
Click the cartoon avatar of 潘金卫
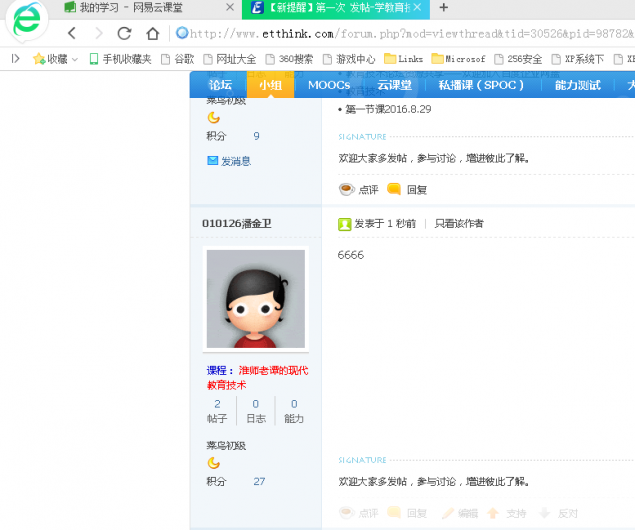pyautogui.click(x=256, y=299)
